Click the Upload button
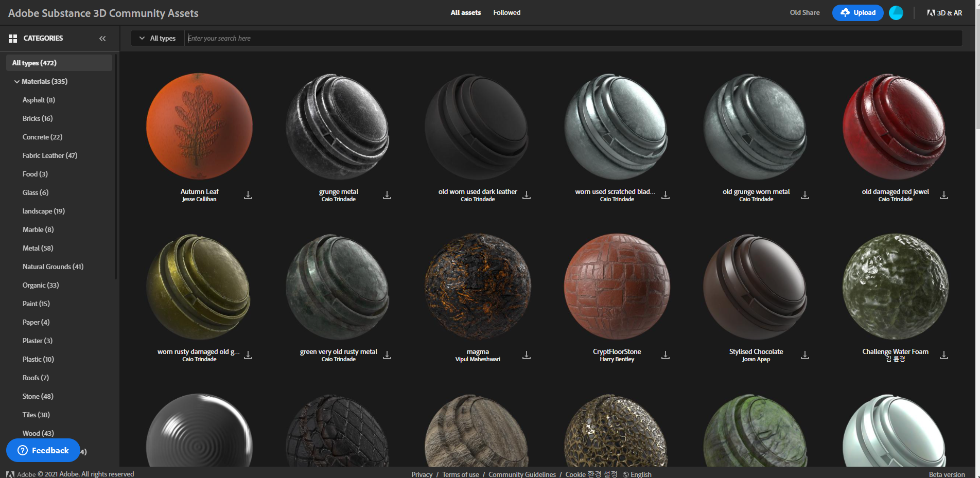The image size is (980, 478). (858, 13)
